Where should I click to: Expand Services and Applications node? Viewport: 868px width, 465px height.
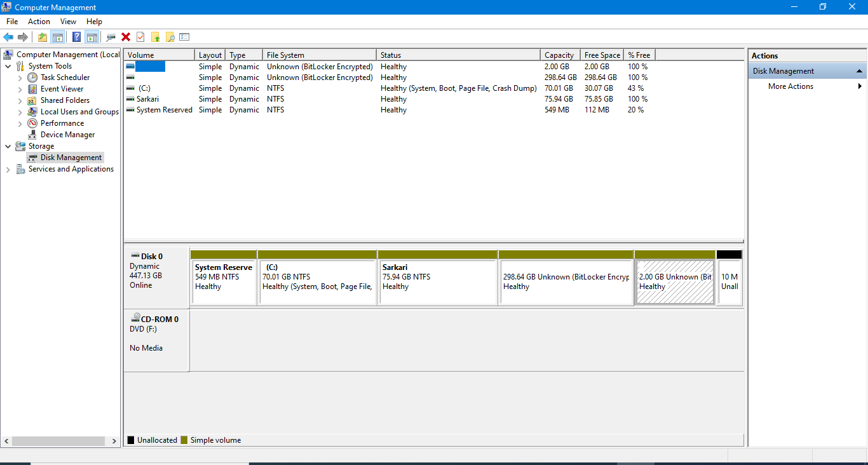coord(8,170)
